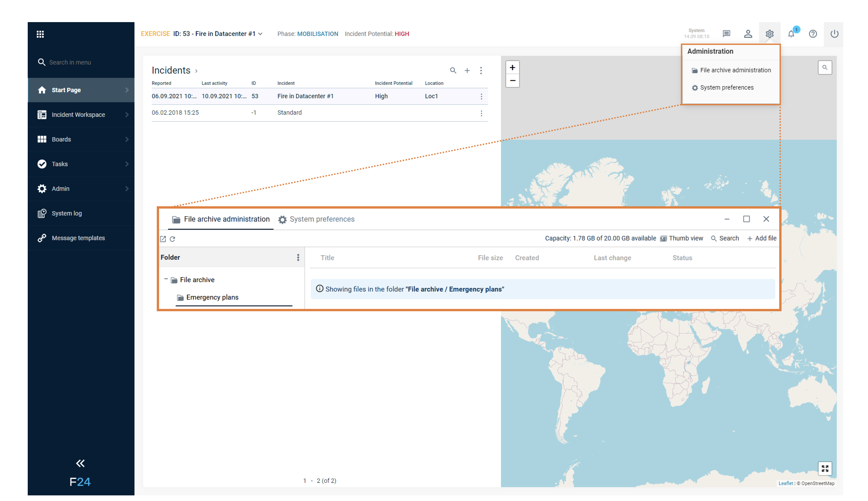
Task: Select File archive folder
Action: [x=193, y=280]
